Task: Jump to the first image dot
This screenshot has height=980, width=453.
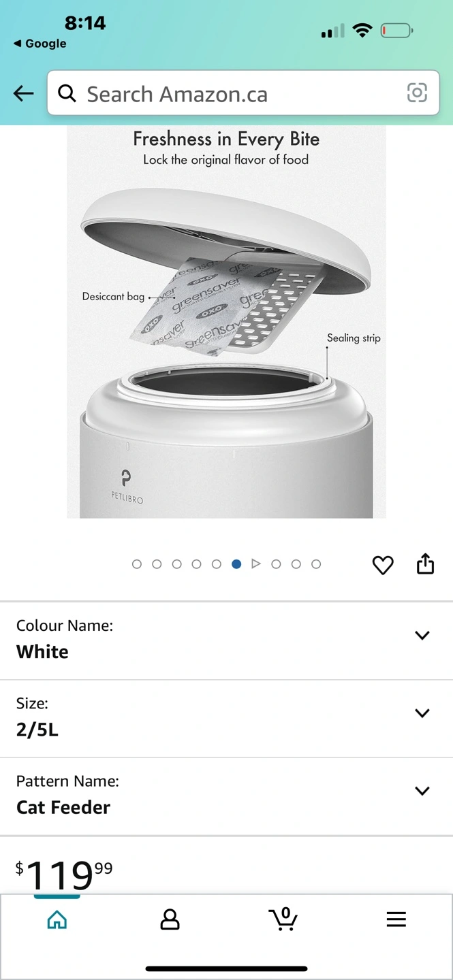Action: click(137, 564)
